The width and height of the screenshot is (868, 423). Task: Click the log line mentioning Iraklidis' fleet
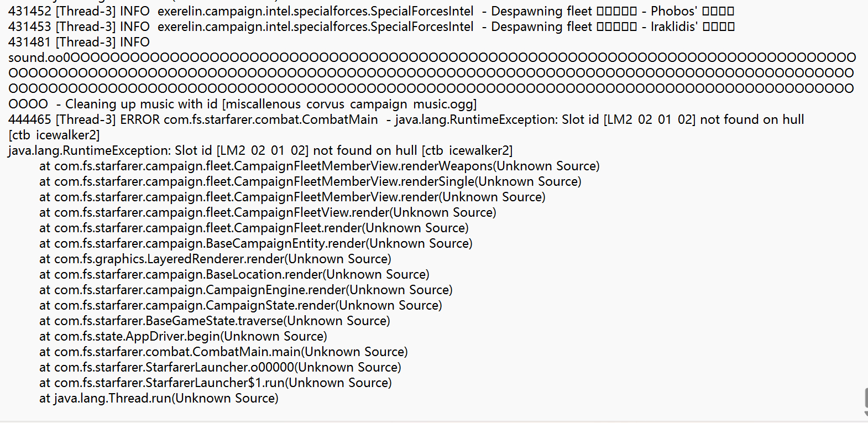tap(370, 27)
